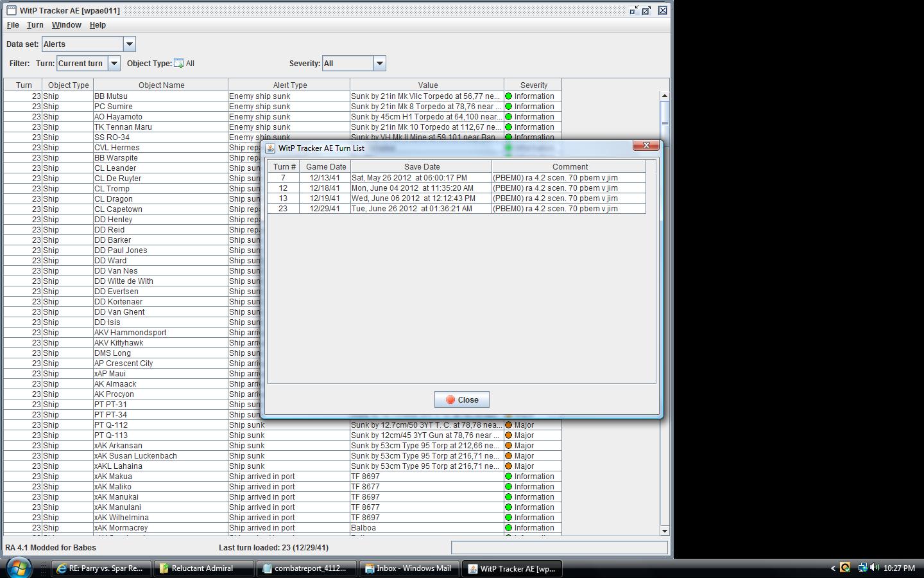Click the security status tray icon with checkmark

tap(845, 568)
